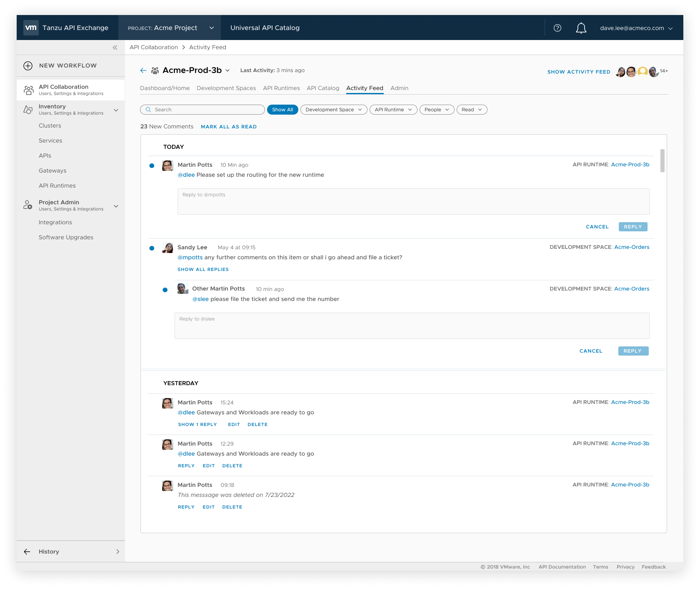
Task: Open Universal API Catalog in top bar
Action: point(265,28)
